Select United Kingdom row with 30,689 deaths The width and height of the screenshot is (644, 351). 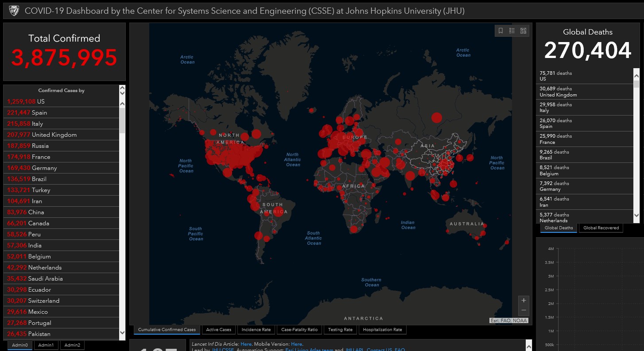(585, 92)
